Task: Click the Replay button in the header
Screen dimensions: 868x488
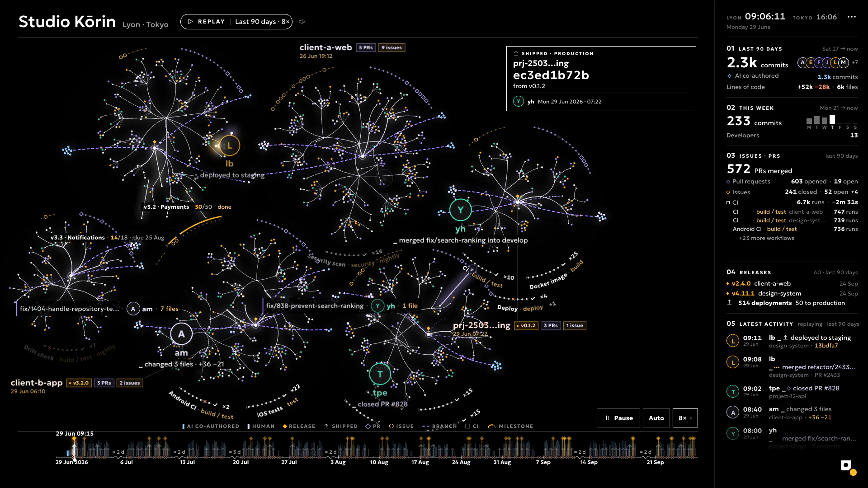Action: [x=206, y=22]
